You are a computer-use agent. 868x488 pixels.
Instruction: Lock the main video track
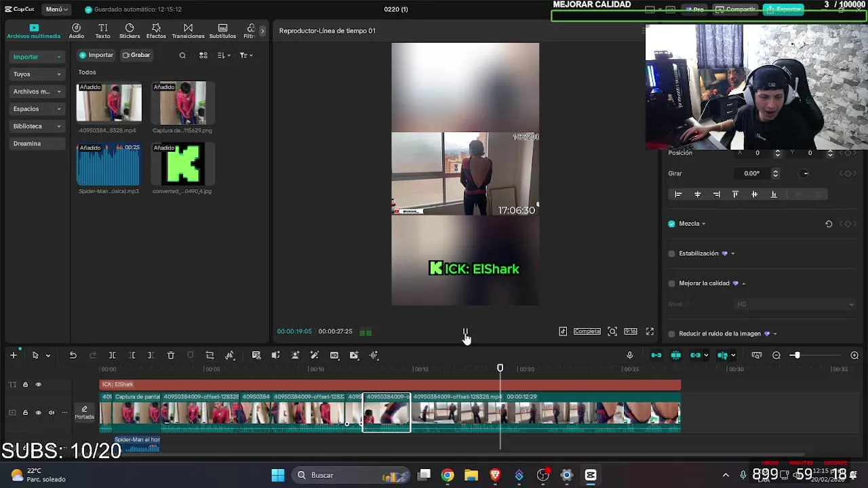click(x=25, y=412)
